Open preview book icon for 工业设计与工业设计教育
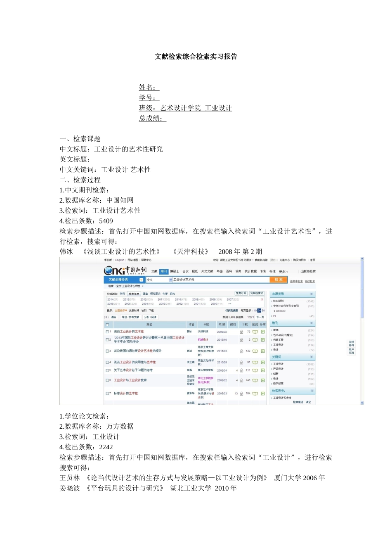392x555 pixels. [x=255, y=380]
